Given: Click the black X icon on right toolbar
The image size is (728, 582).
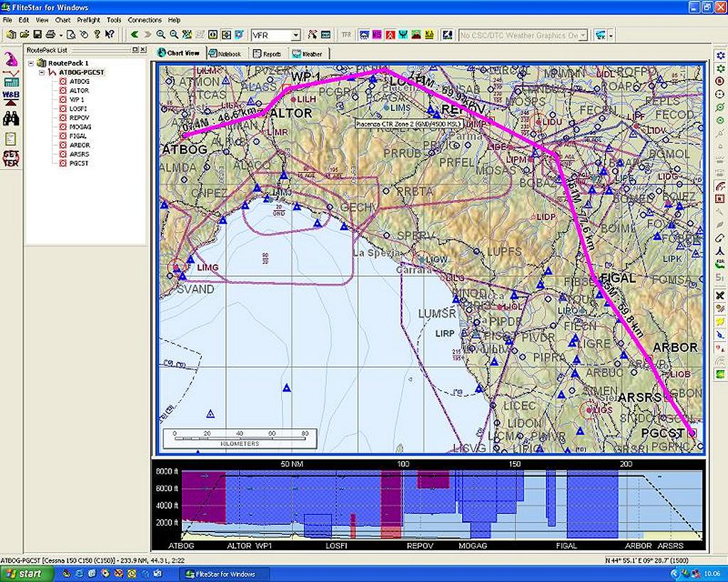Looking at the screenshot, I should click(720, 295).
